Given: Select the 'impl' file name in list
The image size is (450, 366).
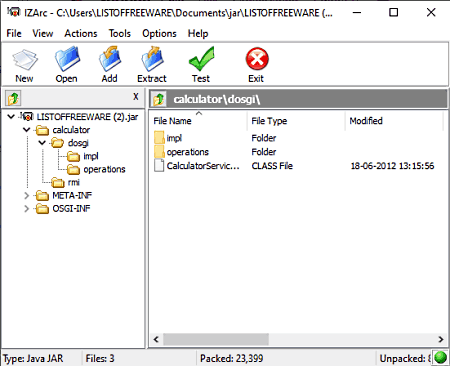Looking at the screenshot, I should tap(174, 138).
